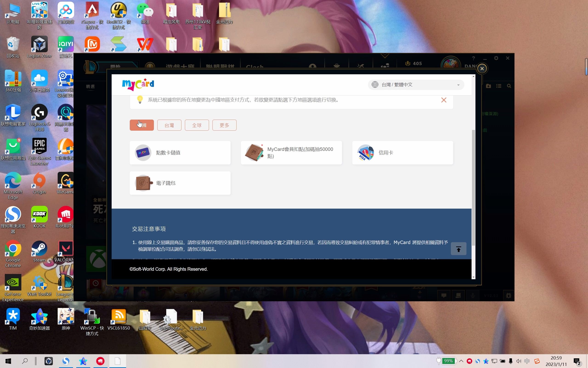
Task: Open 百度网盘 desktop shortcut
Action: [x=66, y=13]
